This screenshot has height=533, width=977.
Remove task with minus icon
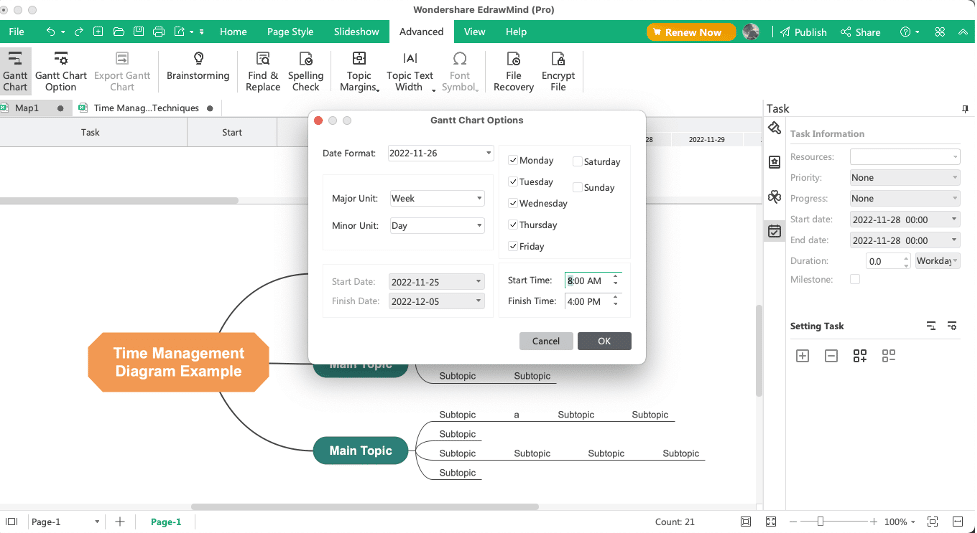click(x=831, y=356)
